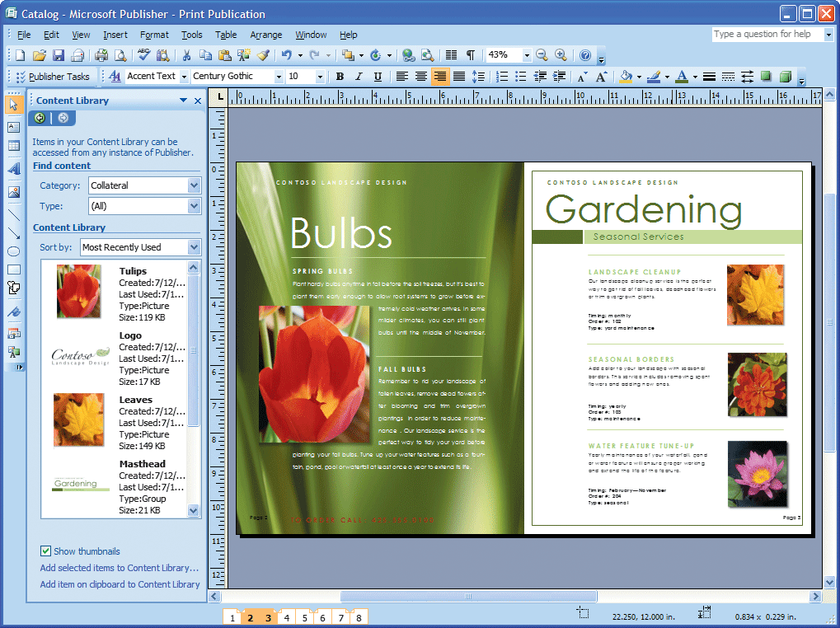Viewport: 840px width, 628px height.
Task: Toggle Bold formatting
Action: 340,77
